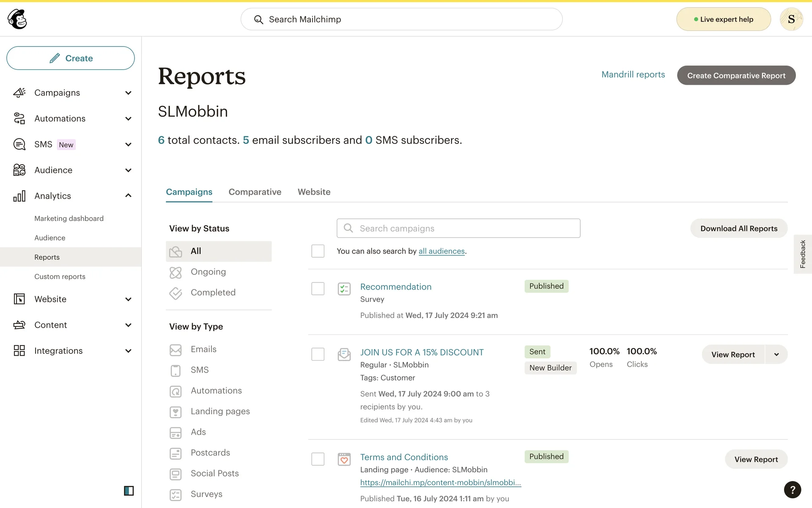This screenshot has width=812, height=508.
Task: Click the Campaigns megaphone icon in sidebar
Action: pos(19,93)
